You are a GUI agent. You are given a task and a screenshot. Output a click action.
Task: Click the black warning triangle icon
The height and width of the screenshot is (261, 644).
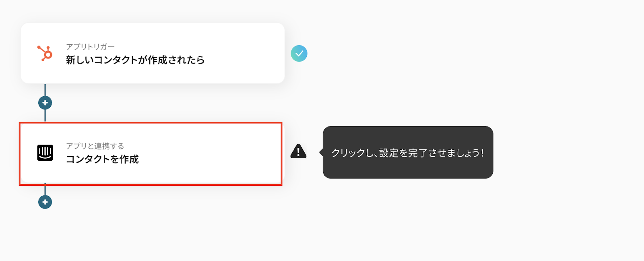coord(298,151)
